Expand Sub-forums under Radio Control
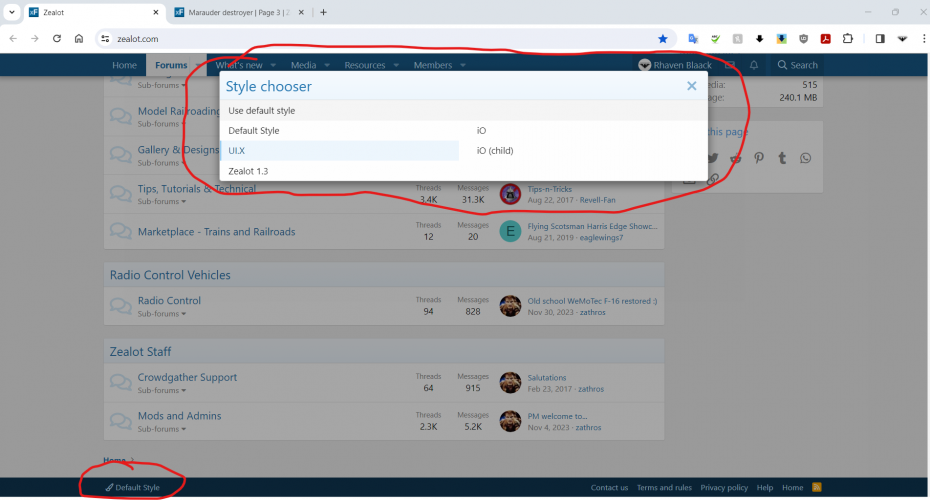The width and height of the screenshot is (930, 500). click(x=162, y=314)
